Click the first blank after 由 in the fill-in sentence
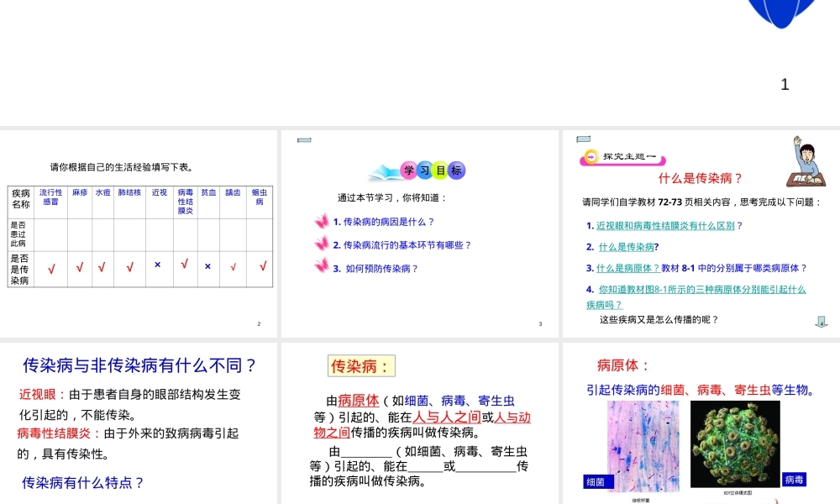The height and width of the screenshot is (504, 840). [366, 453]
